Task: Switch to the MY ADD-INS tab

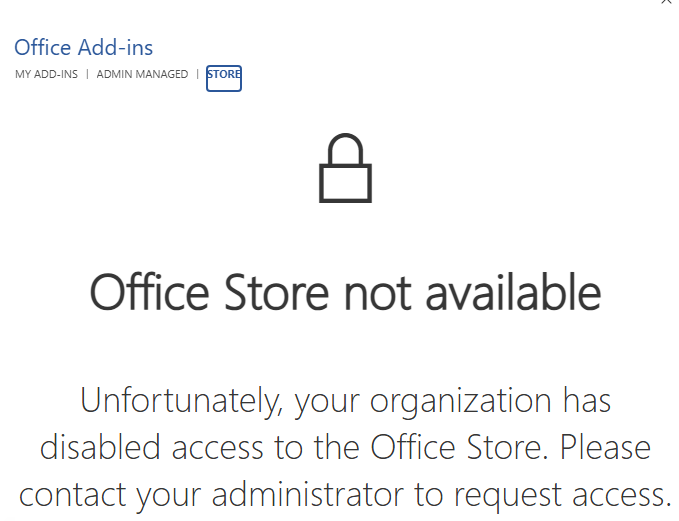Action: point(46,75)
